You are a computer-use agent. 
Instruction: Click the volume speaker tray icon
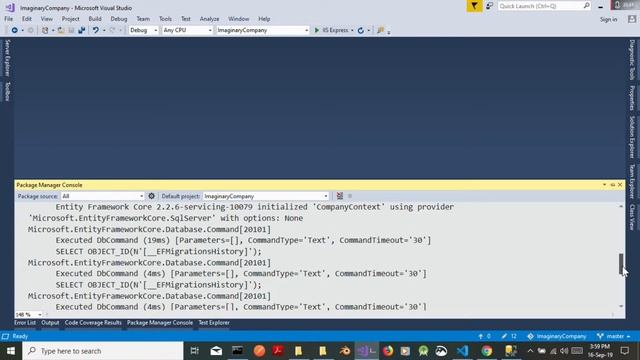pyautogui.click(x=564, y=351)
